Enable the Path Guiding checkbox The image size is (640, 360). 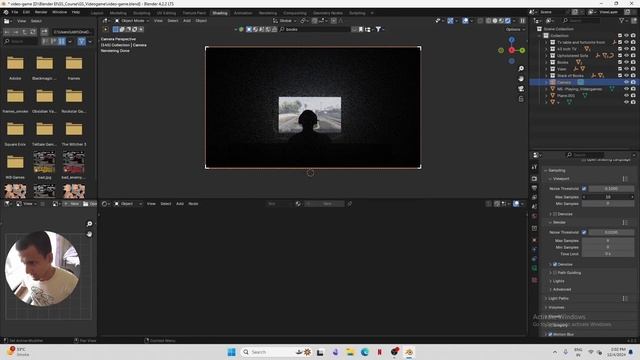tap(555, 273)
